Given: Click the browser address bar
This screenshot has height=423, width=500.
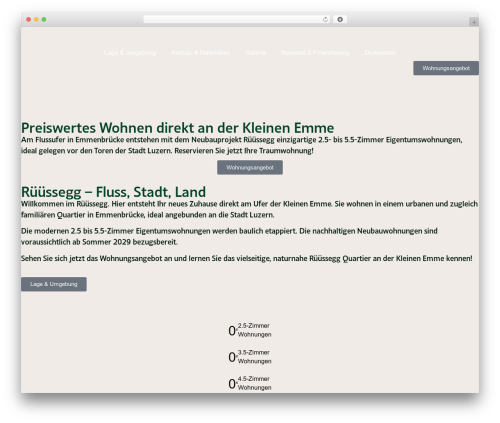Looking at the screenshot, I should [237, 19].
